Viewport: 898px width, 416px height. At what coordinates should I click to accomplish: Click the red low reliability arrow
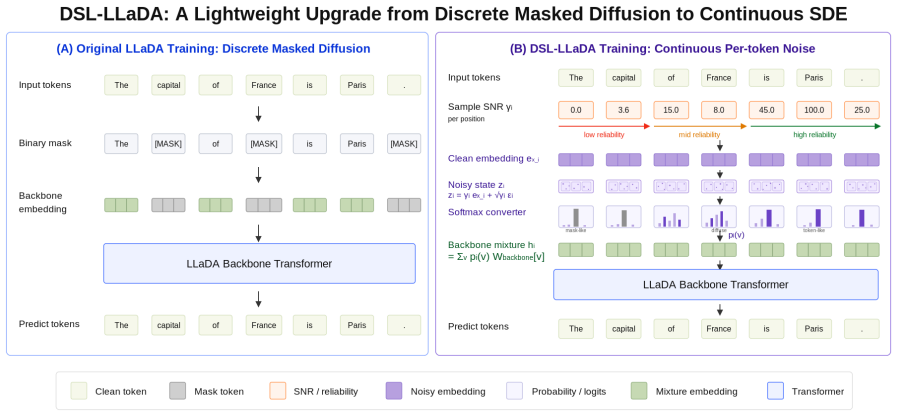[604, 126]
